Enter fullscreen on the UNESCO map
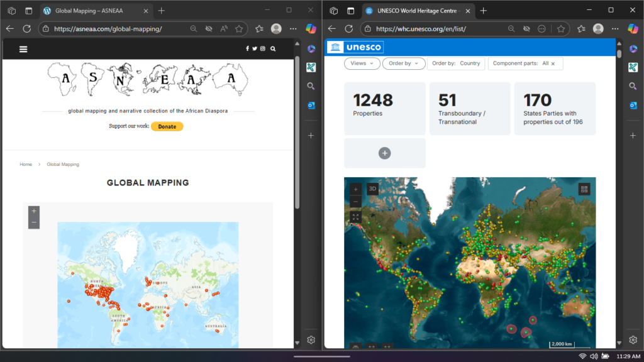Image resolution: width=644 pixels, height=362 pixels. coord(355,217)
